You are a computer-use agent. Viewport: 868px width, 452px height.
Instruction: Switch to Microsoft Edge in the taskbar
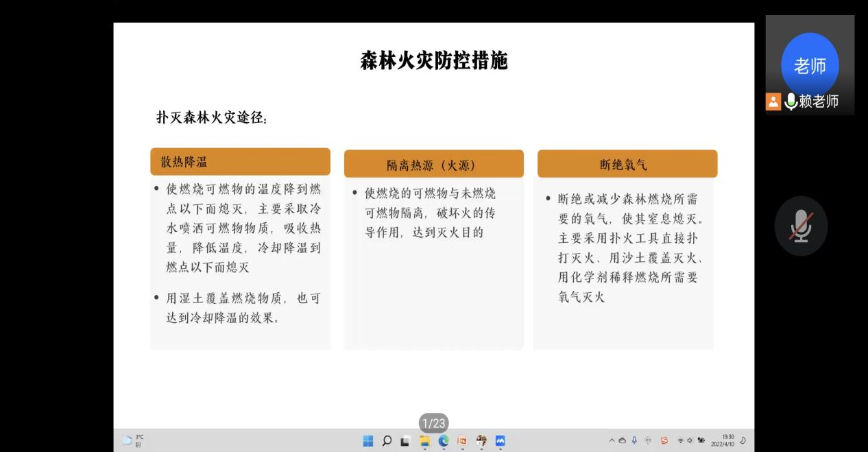[x=443, y=441]
